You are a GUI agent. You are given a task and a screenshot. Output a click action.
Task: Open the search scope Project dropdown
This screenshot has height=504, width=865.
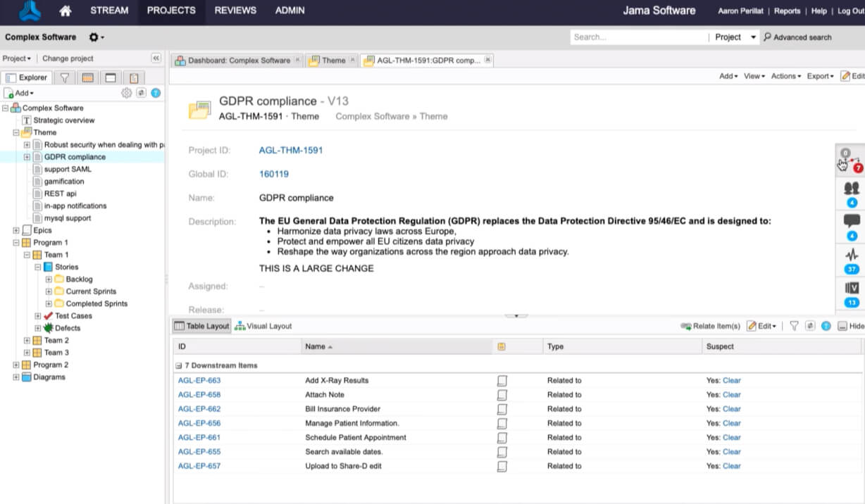click(x=735, y=37)
